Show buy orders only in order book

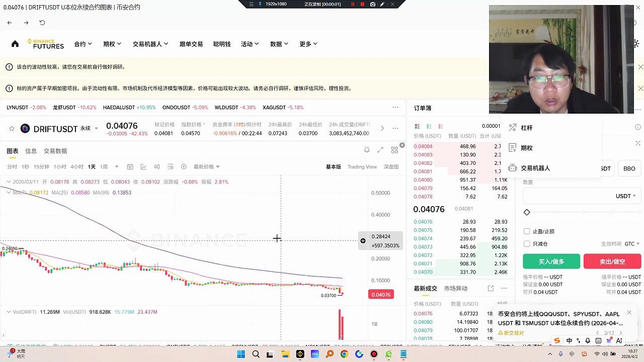429,126
